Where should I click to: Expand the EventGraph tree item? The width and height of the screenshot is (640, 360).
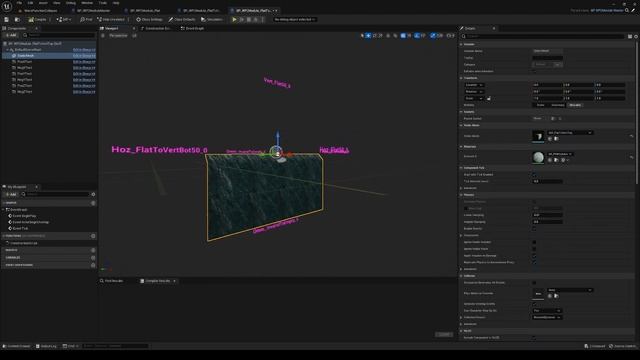pyautogui.click(x=4, y=209)
